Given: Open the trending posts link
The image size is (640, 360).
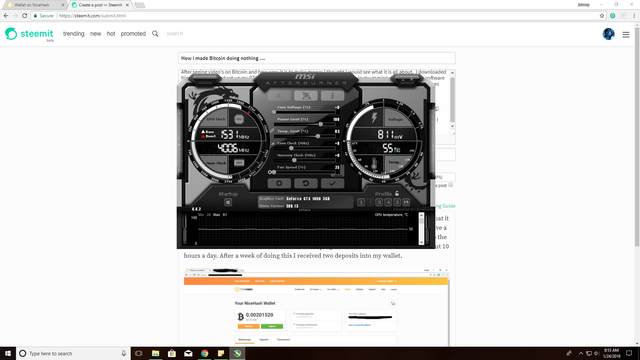Looking at the screenshot, I should point(73,33).
